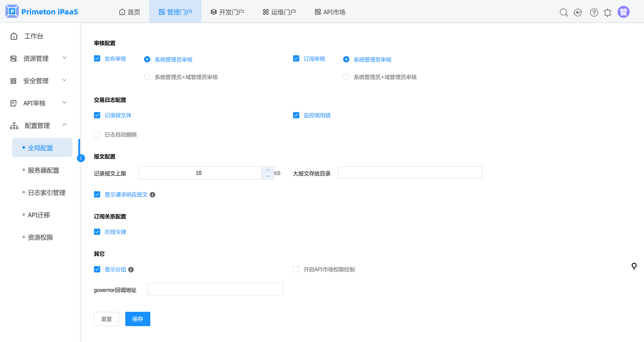Switch to the 运维门户 tab

coord(279,12)
